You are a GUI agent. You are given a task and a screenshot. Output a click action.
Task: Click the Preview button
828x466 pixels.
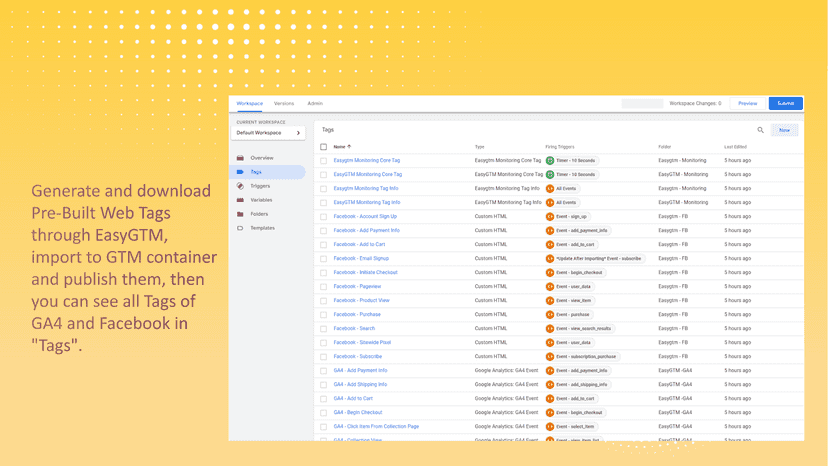point(747,104)
